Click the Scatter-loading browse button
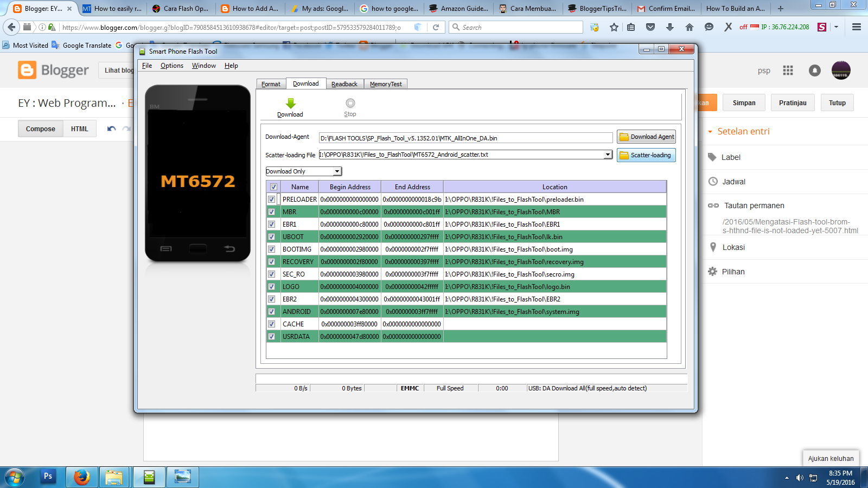The width and height of the screenshot is (868, 488). (x=646, y=155)
